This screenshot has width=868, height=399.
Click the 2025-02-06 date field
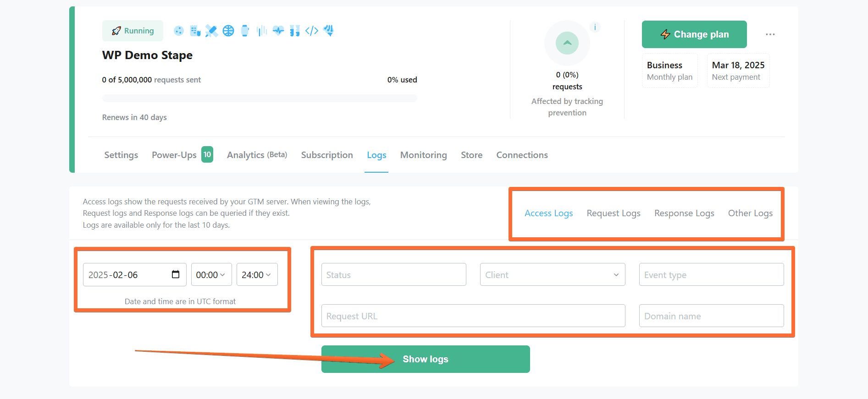(135, 274)
